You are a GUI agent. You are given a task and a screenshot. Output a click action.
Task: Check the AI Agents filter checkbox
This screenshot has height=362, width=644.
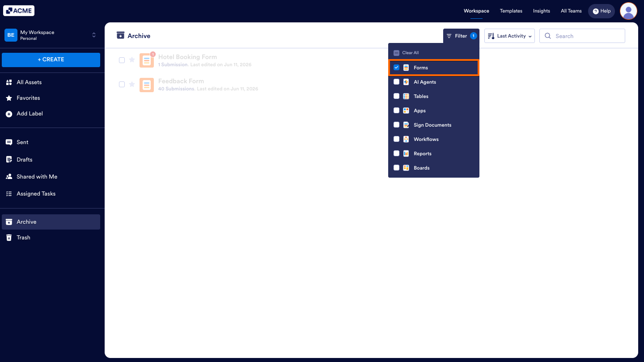pyautogui.click(x=396, y=82)
